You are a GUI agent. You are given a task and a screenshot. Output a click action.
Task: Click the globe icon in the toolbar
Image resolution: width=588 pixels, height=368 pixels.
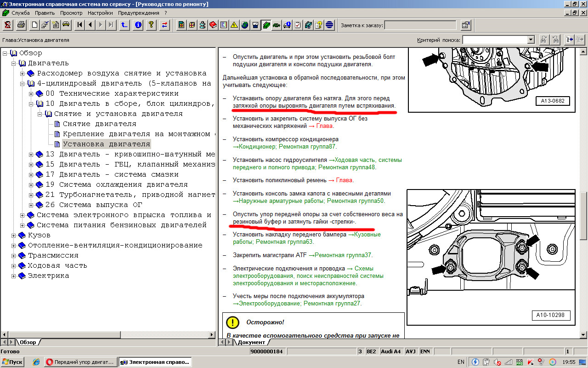pos(244,25)
